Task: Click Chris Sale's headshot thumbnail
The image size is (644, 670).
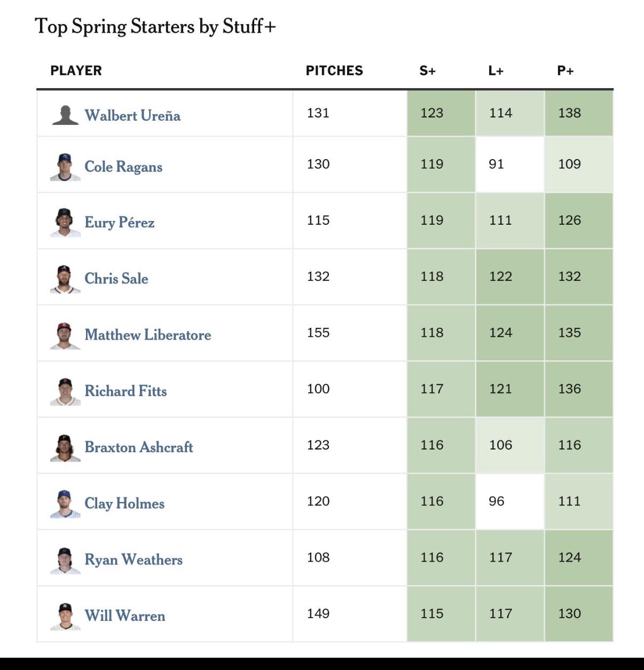Action: point(65,279)
